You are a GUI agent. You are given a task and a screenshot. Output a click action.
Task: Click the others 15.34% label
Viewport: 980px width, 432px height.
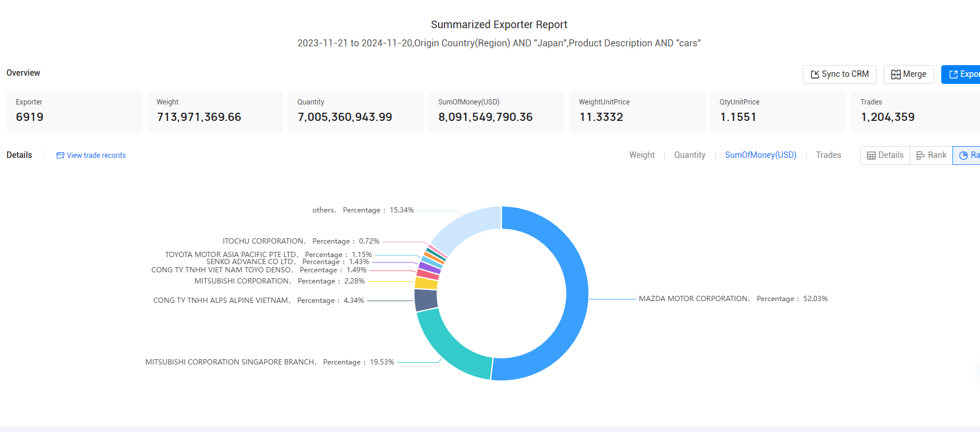[363, 210]
